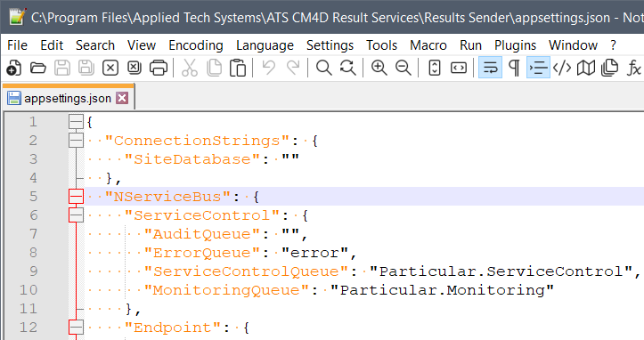Toggle show all characters pilcrow
This screenshot has height=340, width=644.
coord(514,68)
